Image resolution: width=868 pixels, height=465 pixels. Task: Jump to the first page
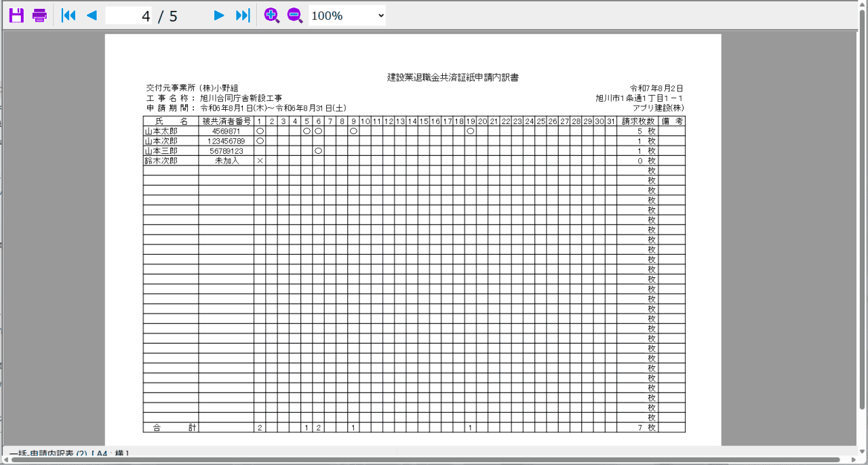[68, 16]
